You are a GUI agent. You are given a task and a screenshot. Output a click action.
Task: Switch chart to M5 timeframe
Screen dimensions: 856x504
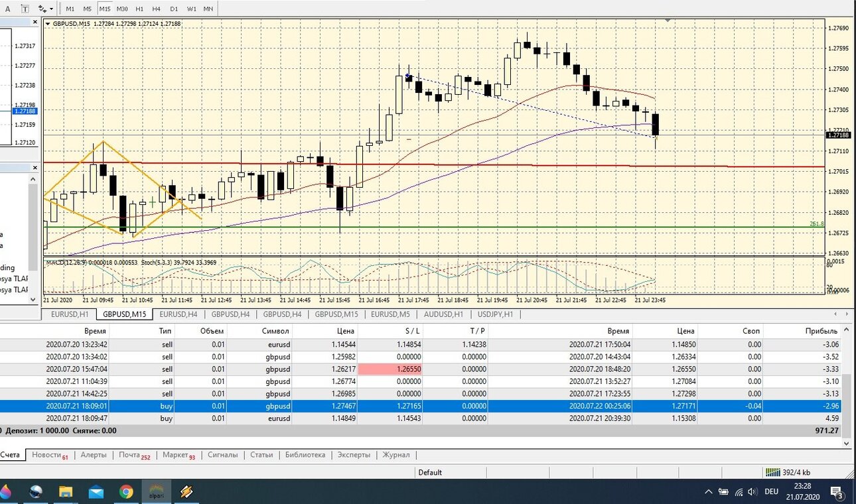(x=88, y=9)
